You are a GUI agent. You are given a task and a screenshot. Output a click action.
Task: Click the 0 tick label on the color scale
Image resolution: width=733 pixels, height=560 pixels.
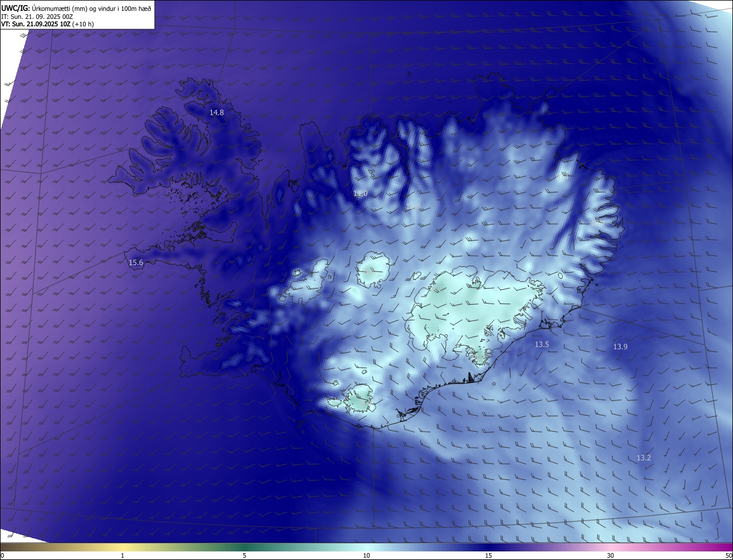pos(2,555)
